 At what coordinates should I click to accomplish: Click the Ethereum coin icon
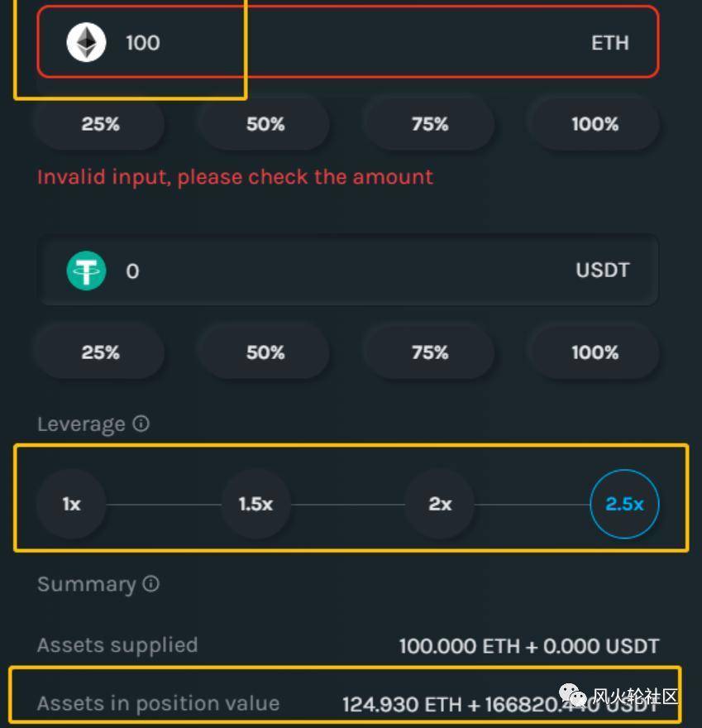(86, 42)
